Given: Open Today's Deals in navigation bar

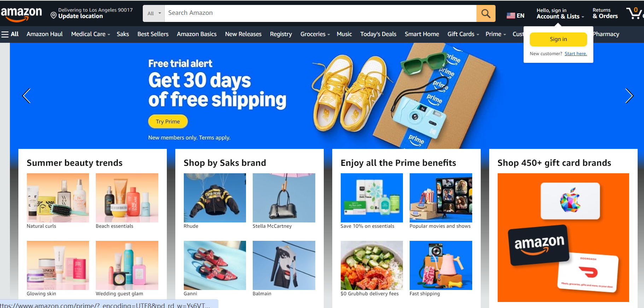Looking at the screenshot, I should click(378, 34).
